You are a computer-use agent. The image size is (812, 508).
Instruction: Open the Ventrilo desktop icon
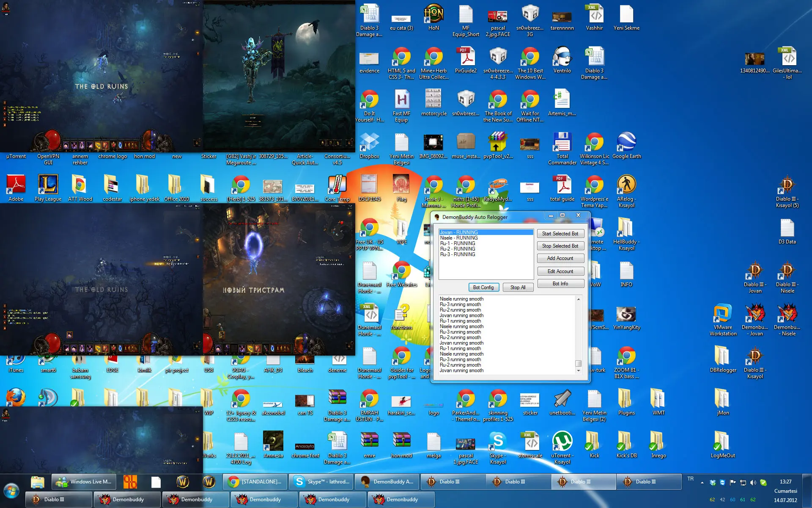point(562,59)
